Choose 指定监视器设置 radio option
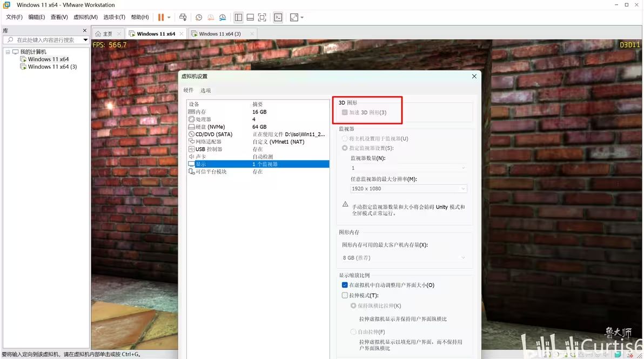644x359 pixels. pyautogui.click(x=345, y=148)
